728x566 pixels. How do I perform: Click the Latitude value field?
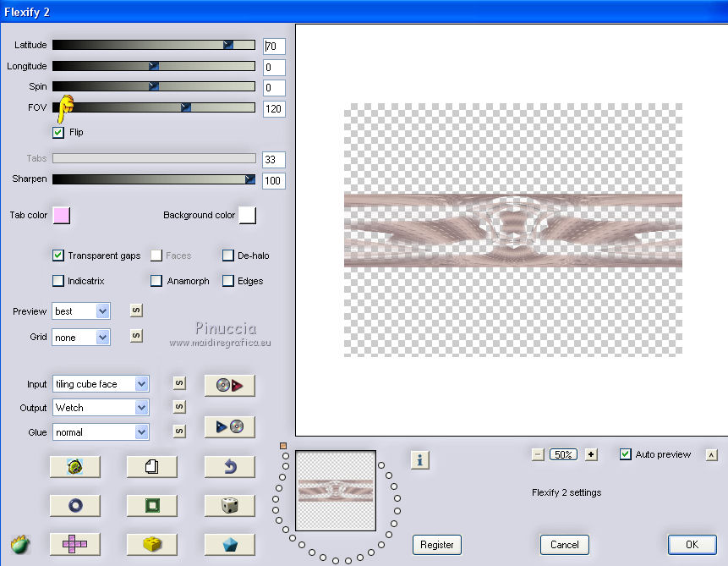click(x=274, y=46)
